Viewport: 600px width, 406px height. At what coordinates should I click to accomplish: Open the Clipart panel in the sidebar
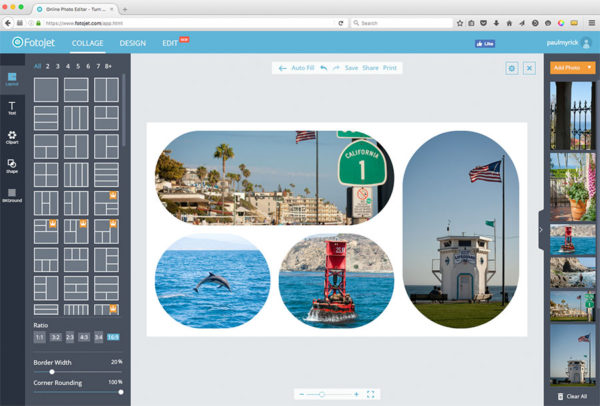coord(12,137)
